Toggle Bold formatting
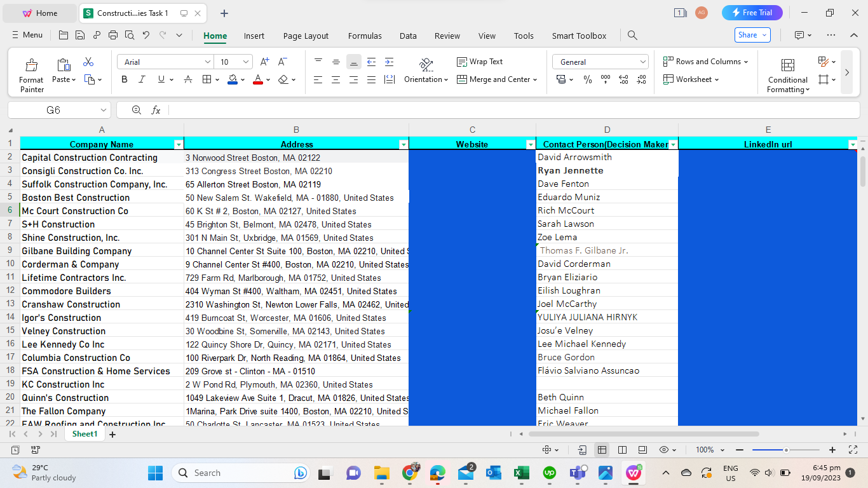The height and width of the screenshot is (488, 868). tap(125, 79)
